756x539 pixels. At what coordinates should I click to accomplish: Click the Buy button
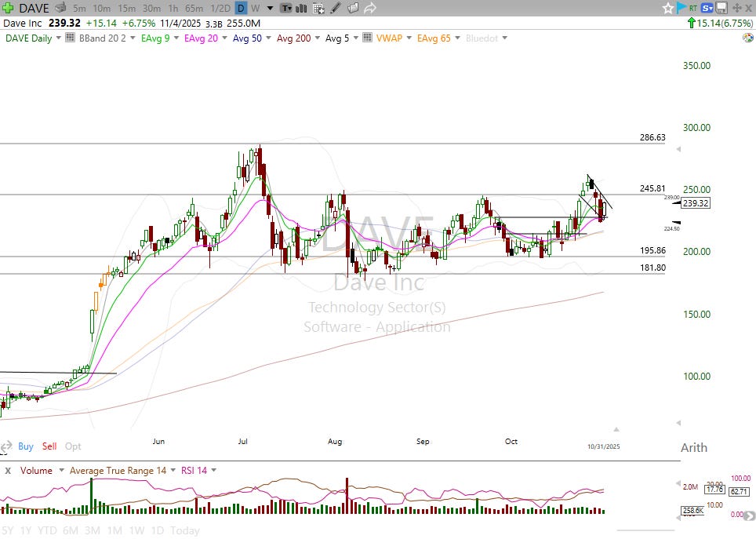(x=26, y=446)
